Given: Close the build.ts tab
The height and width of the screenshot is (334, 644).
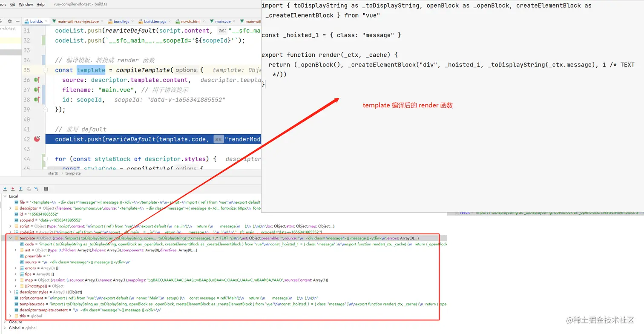Looking at the screenshot, I should [46, 21].
